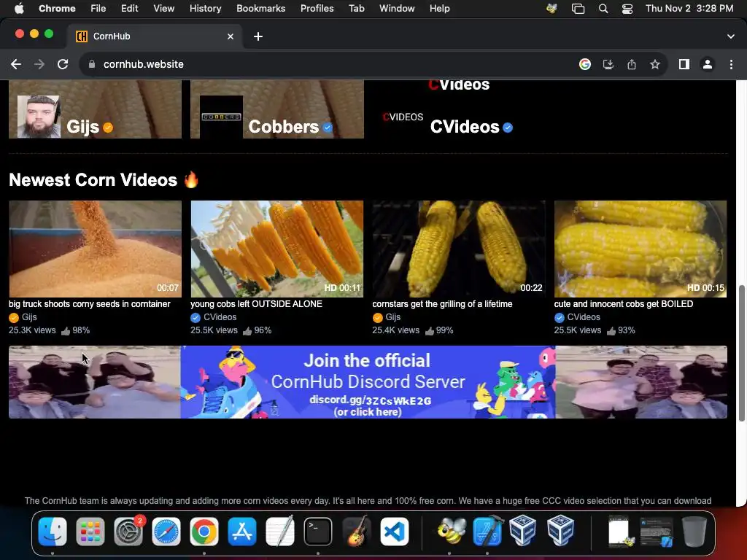Play the young cobs OUTSIDE ALONE thumbnail
The image size is (747, 560).
tap(276, 249)
